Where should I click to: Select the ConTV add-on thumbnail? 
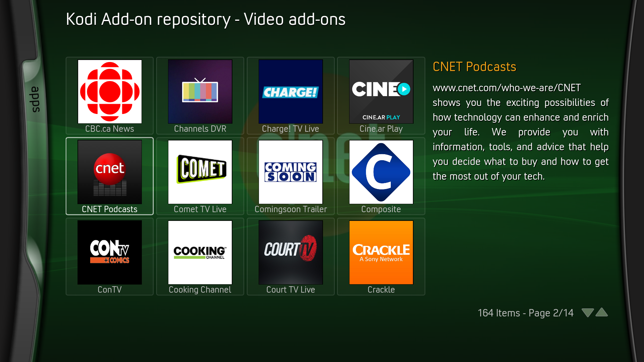coord(110,252)
